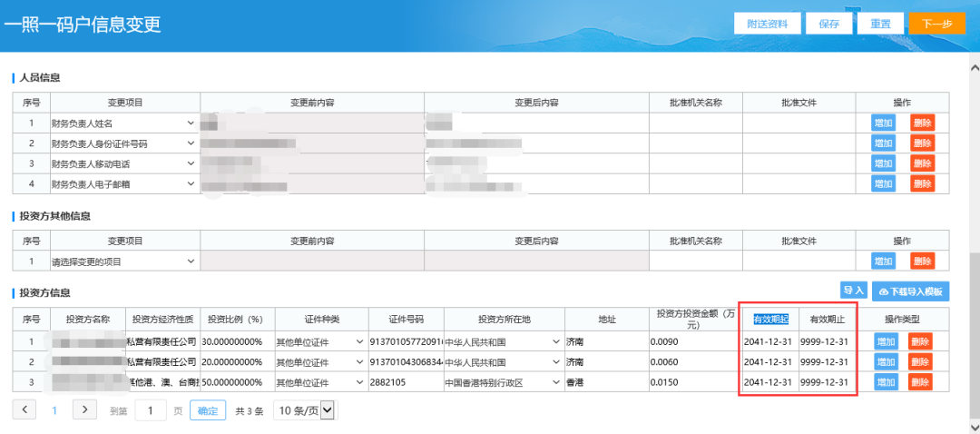980x434 pixels.
Task: Click the page number input field
Action: click(x=151, y=410)
